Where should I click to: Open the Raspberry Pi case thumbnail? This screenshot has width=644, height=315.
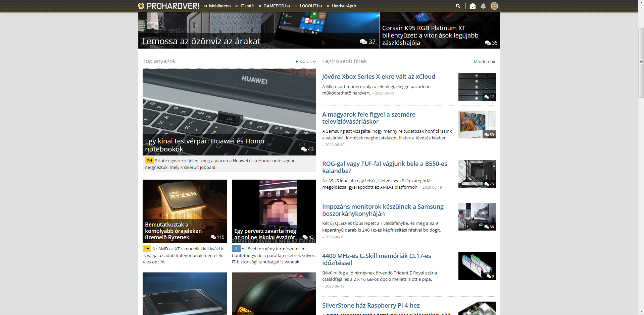coord(477,308)
